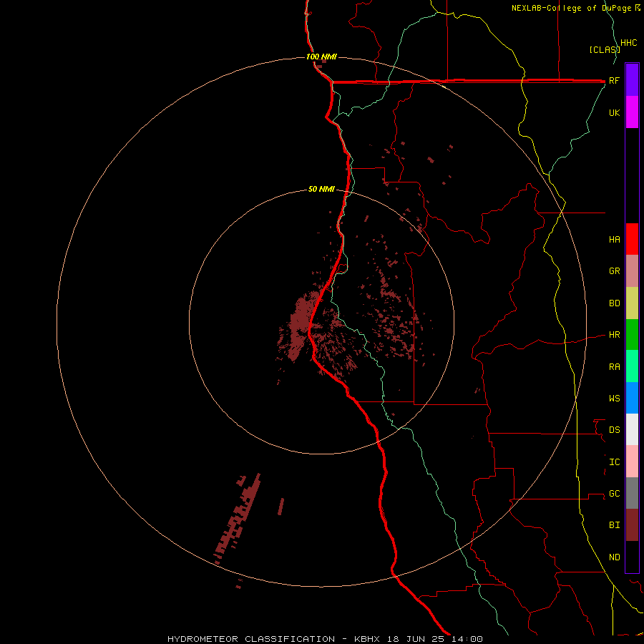Image resolution: width=644 pixels, height=644 pixels.
Task: Click the UK magenta legend swatch
Action: coord(632,112)
